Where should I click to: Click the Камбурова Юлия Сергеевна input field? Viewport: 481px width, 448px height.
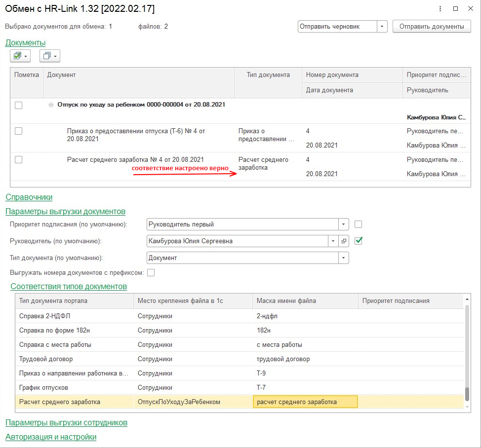click(238, 241)
